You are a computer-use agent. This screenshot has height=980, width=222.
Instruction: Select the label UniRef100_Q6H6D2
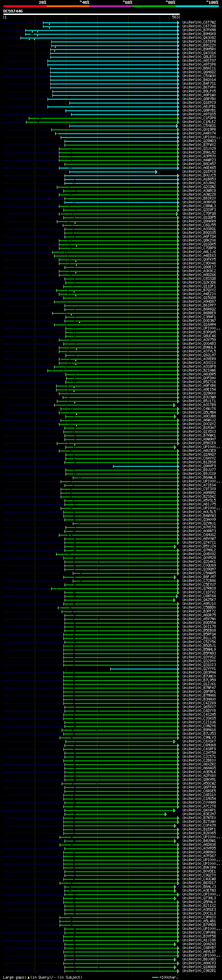click(199, 72)
